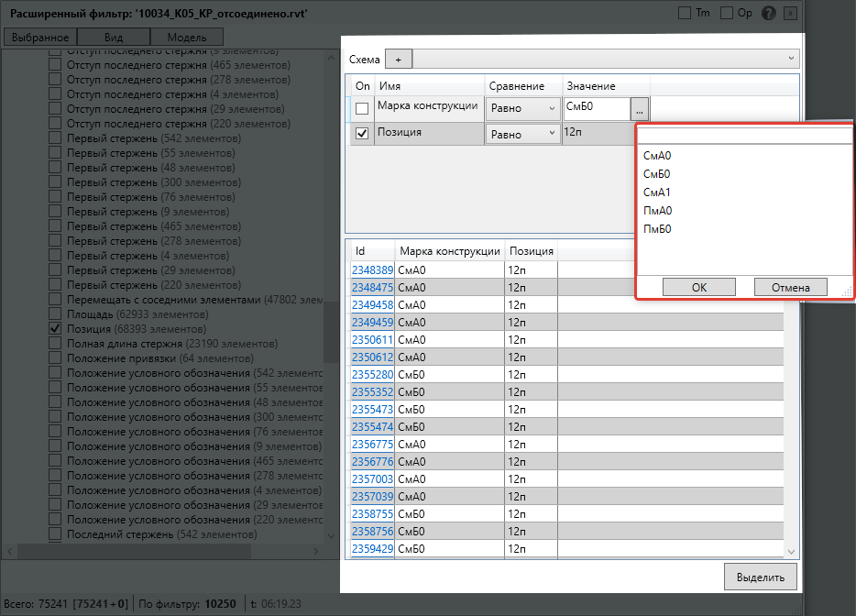Check Первый стержень (542 элементов)

click(55, 138)
